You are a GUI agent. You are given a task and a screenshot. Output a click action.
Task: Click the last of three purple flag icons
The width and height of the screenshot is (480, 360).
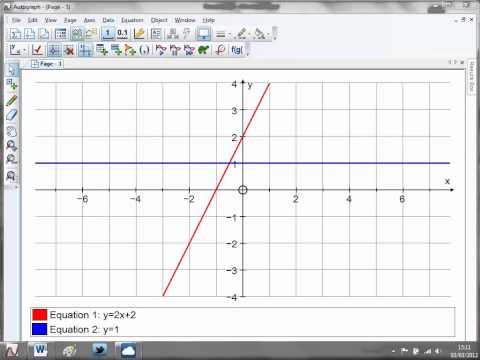coord(189,50)
